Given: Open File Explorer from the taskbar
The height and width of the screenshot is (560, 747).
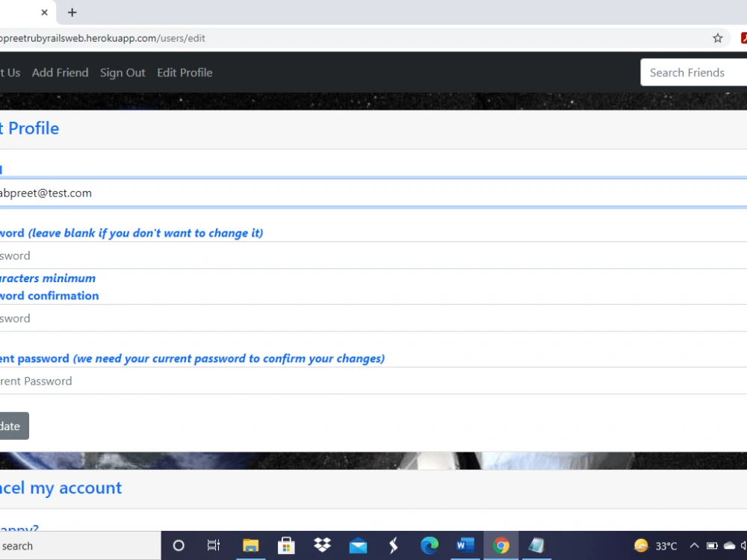Looking at the screenshot, I should pyautogui.click(x=250, y=546).
